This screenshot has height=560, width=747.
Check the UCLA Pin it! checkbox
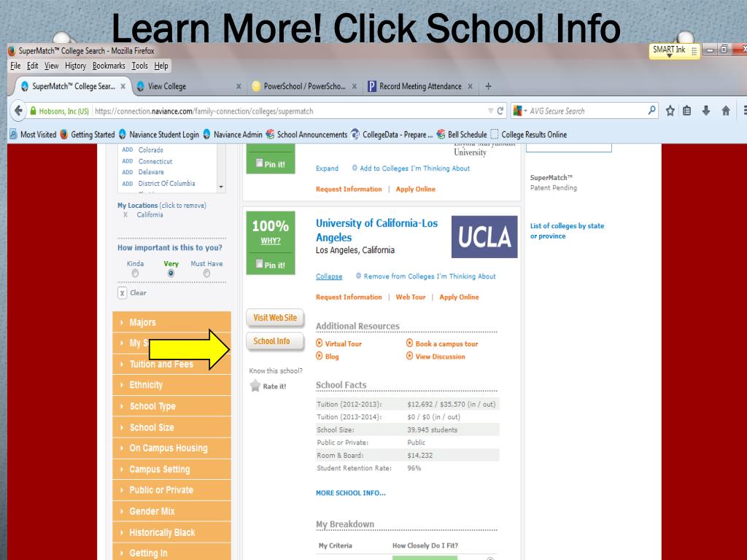259,264
